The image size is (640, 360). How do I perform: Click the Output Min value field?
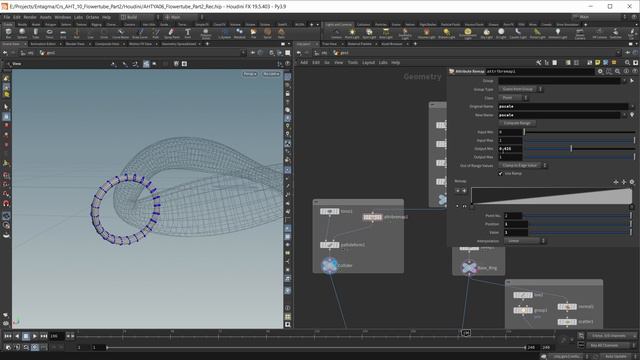click(x=510, y=149)
